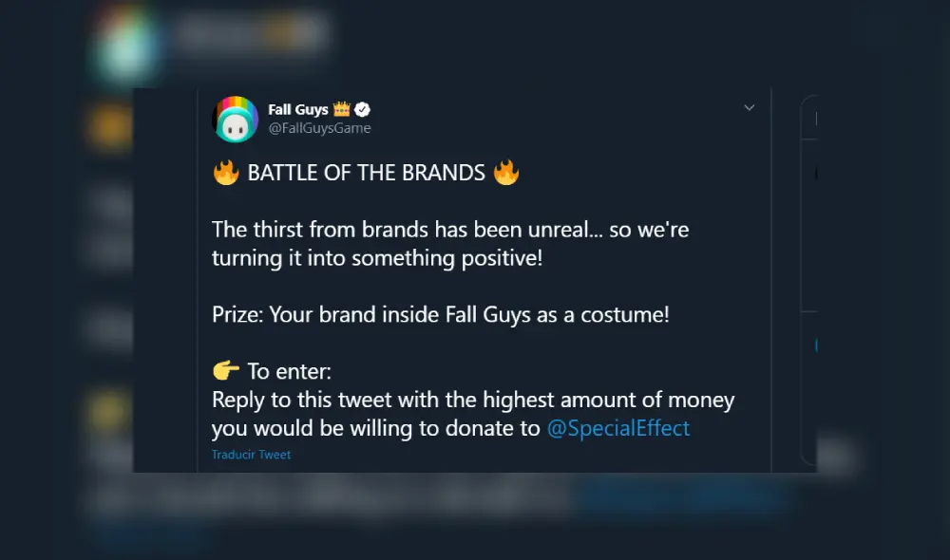Viewport: 950px width, 560px height.
Task: Open the tweet options chevron menu
Action: click(x=749, y=108)
